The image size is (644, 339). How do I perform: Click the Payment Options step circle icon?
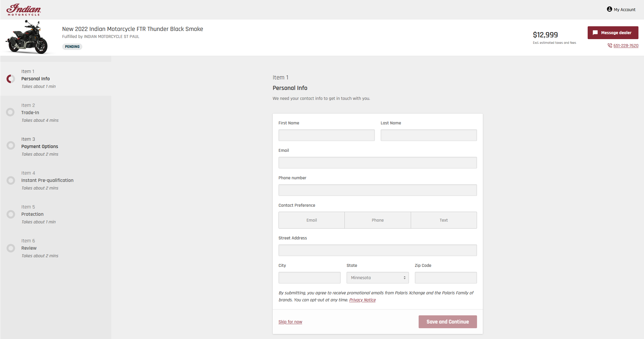tap(11, 145)
